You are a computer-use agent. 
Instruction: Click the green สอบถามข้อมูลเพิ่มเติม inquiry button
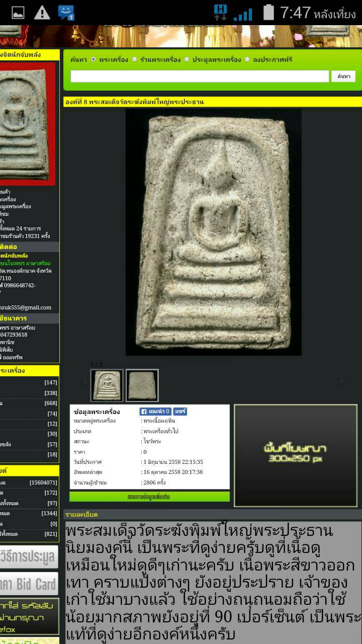coord(149,497)
